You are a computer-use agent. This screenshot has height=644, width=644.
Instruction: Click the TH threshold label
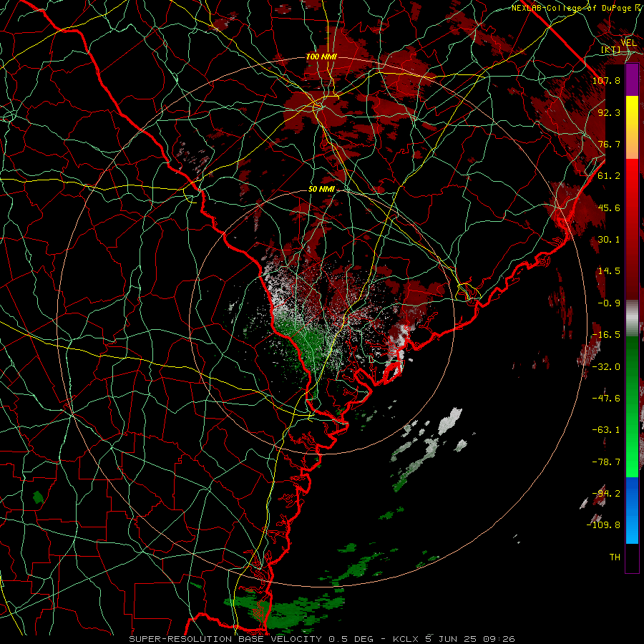click(615, 557)
